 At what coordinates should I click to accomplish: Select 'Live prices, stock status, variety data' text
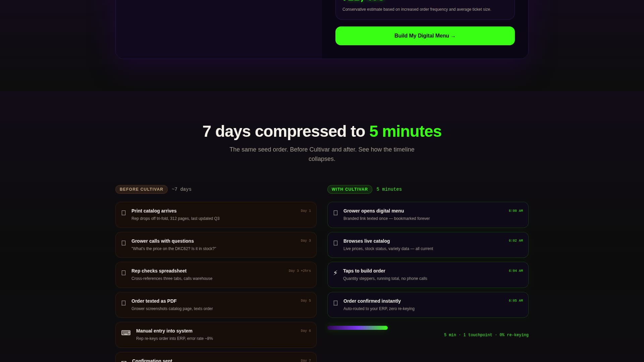pos(388,249)
